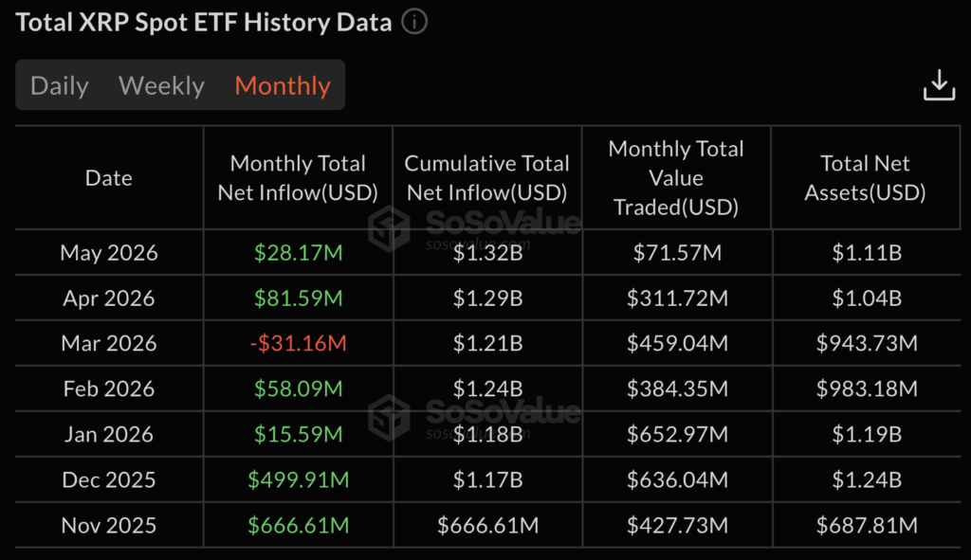
Task: Open the info icon beside the title
Action: click(x=414, y=22)
